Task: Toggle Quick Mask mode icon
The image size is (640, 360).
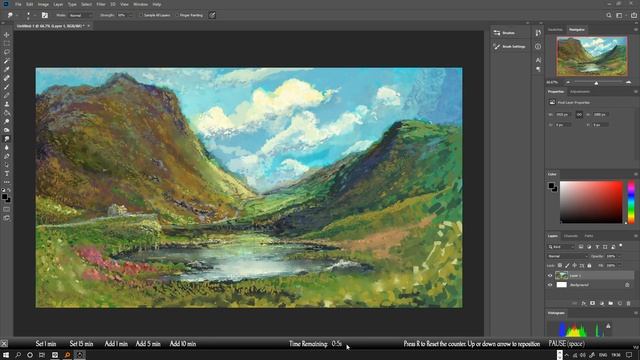Action: pos(7,209)
